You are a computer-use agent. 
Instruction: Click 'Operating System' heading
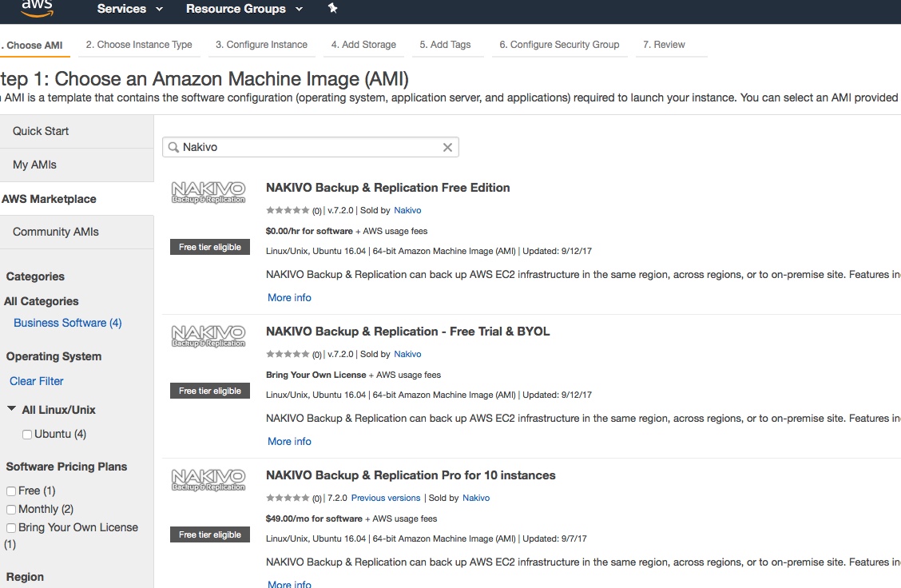[x=54, y=356]
